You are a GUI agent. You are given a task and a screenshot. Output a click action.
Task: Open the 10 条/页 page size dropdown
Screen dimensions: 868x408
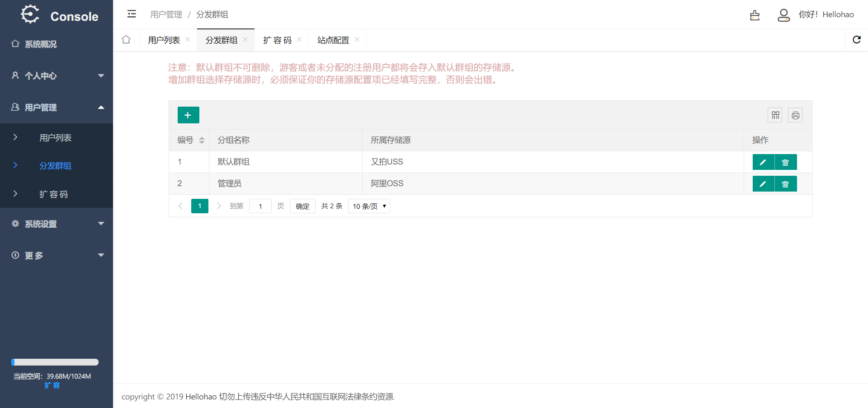coord(369,206)
